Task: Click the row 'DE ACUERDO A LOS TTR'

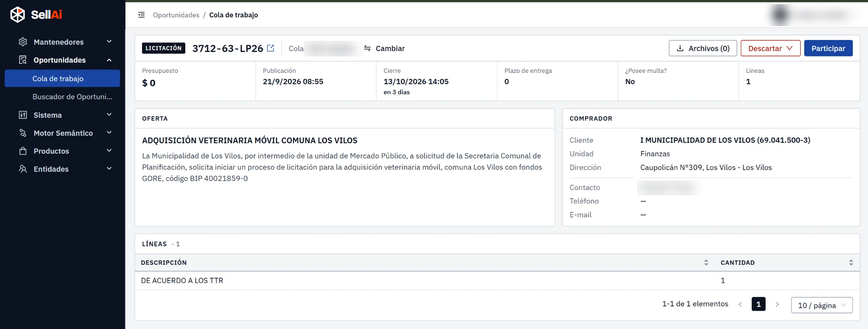Action: tap(497, 280)
